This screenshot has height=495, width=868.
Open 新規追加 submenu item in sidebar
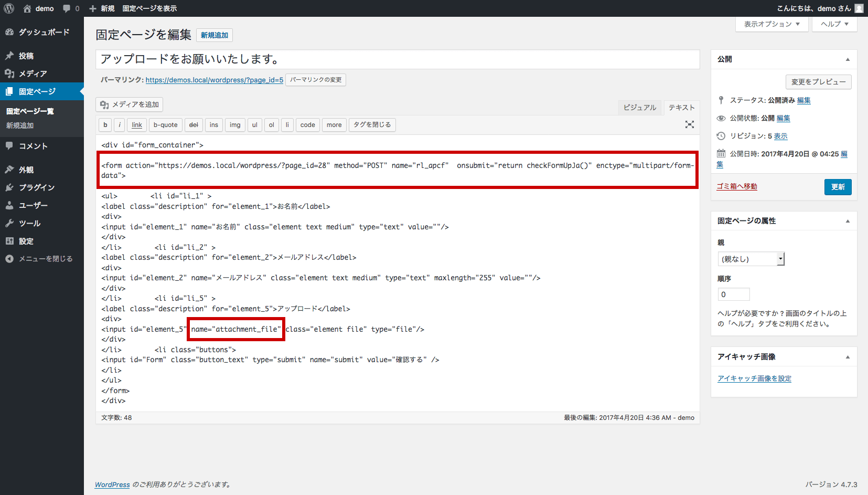tap(20, 125)
